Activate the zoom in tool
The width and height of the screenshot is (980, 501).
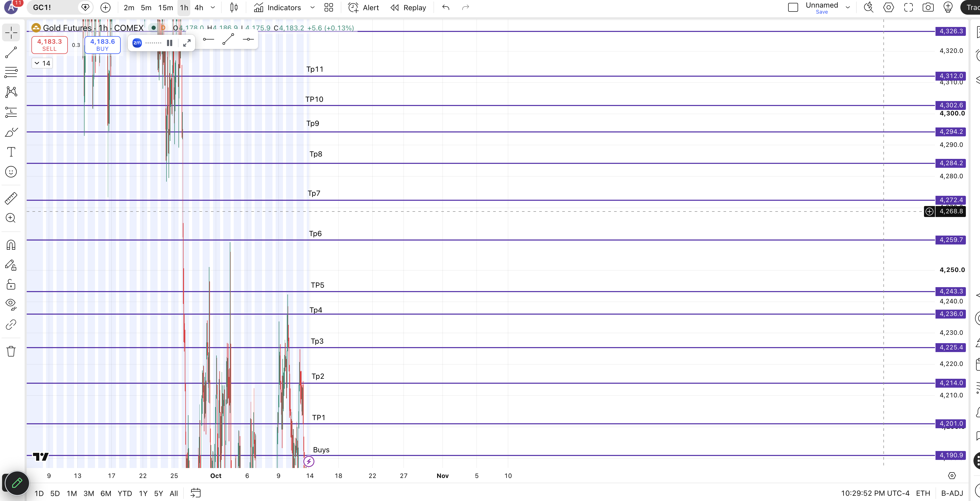click(11, 218)
